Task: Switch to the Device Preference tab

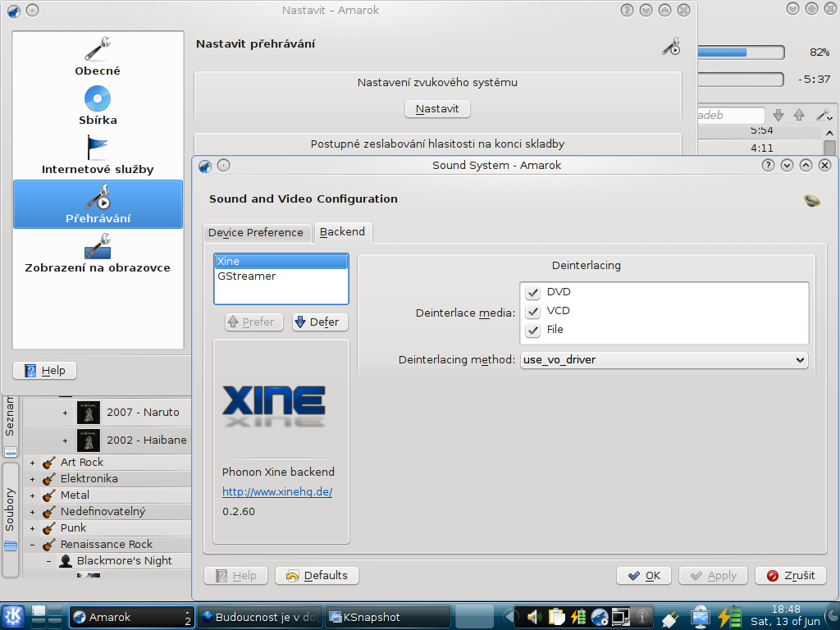Action: tap(256, 233)
